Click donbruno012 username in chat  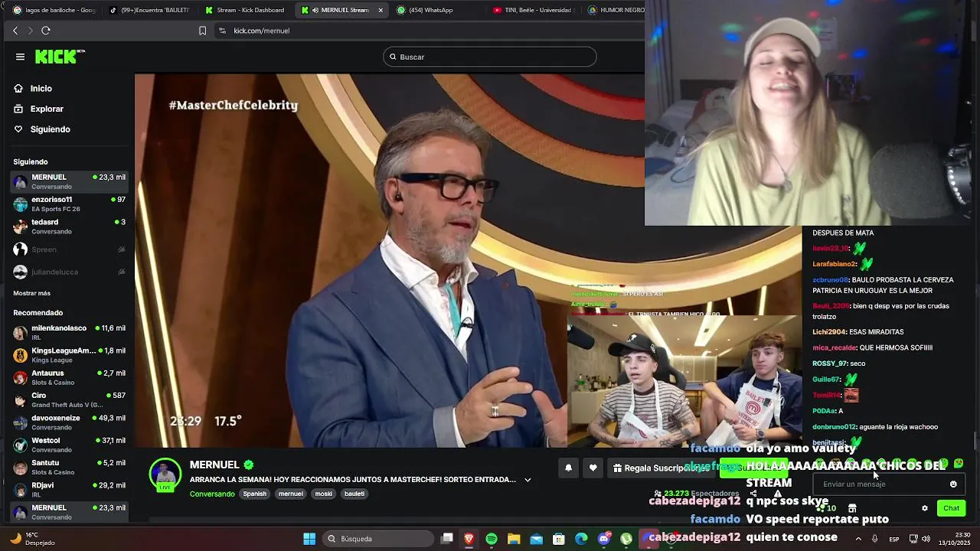pyautogui.click(x=834, y=427)
